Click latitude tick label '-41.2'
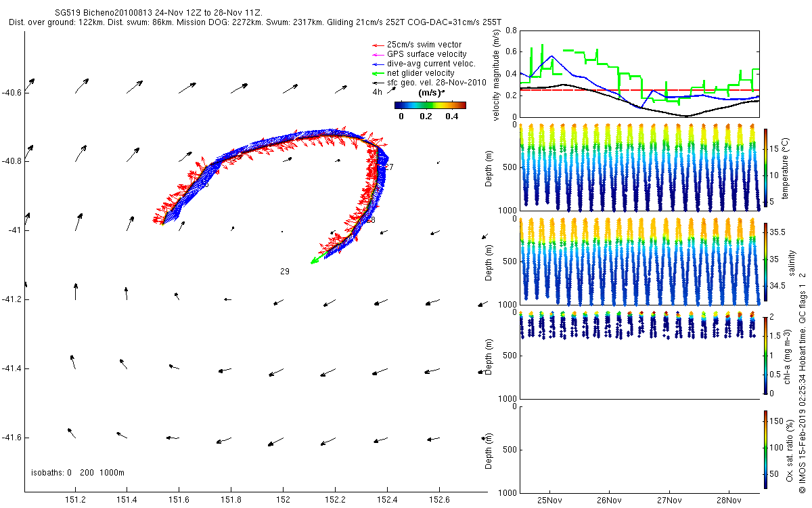Viewport: 812px width, 508px height. 12,299
